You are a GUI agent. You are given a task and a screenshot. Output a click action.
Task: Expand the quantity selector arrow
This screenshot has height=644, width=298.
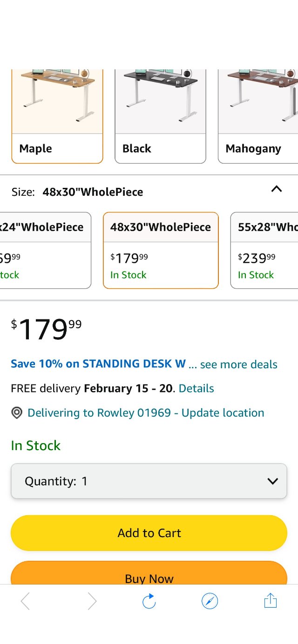(272, 481)
